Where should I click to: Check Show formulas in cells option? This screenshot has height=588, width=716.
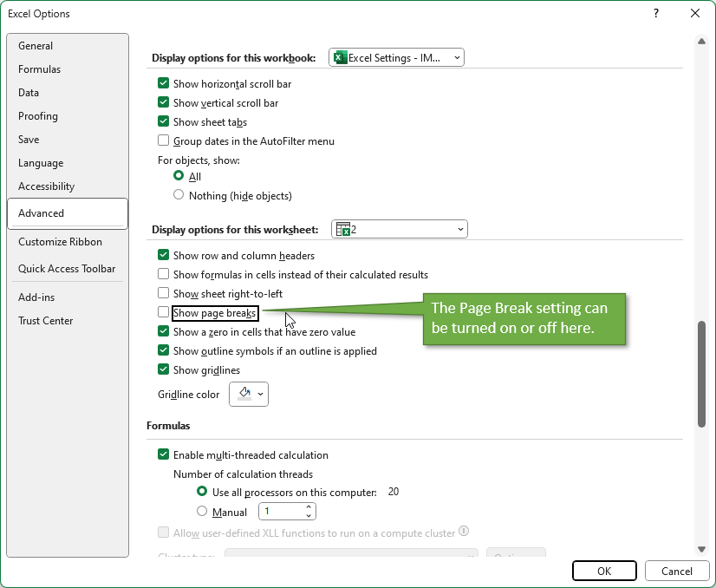point(163,275)
